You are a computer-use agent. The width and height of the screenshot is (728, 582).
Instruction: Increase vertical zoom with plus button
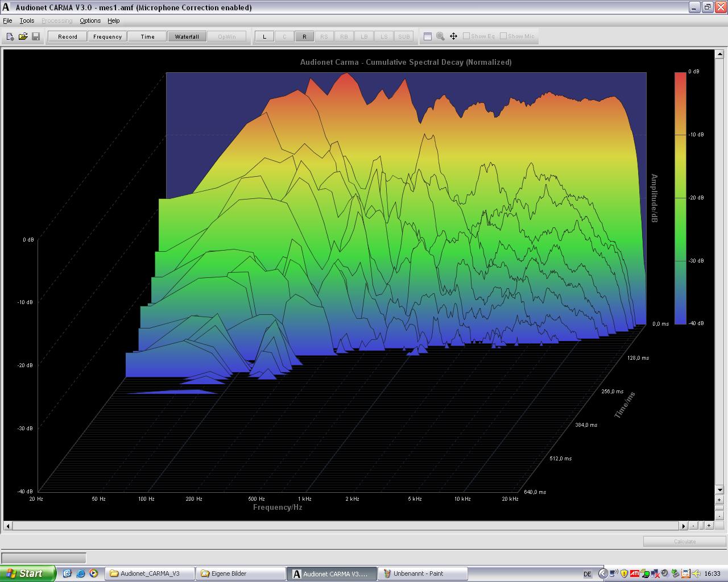coord(719,500)
